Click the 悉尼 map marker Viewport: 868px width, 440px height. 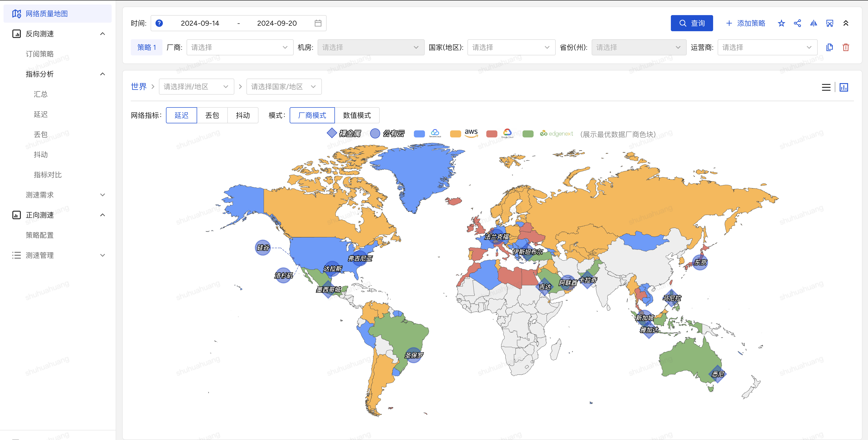tap(718, 374)
